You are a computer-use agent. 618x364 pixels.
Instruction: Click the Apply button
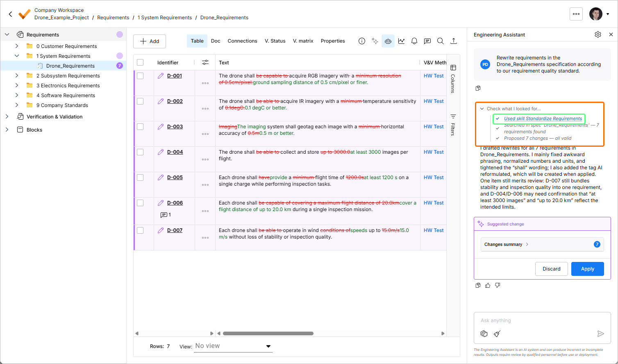click(588, 269)
